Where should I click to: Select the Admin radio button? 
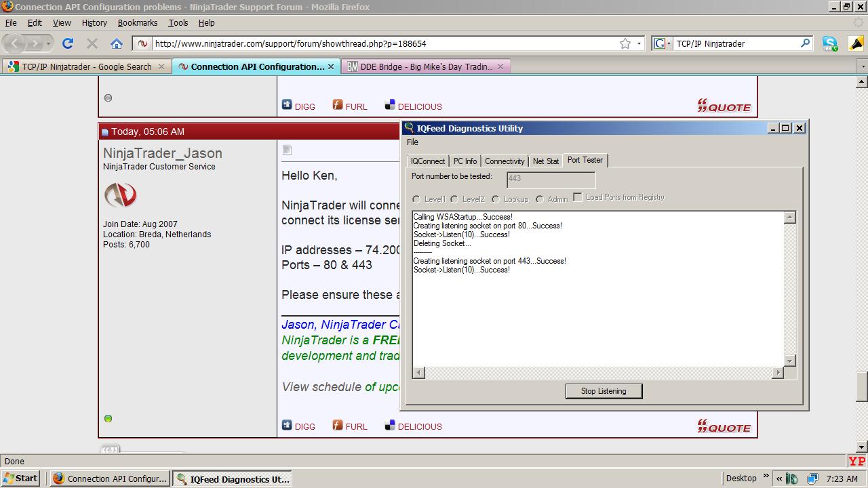coord(540,199)
